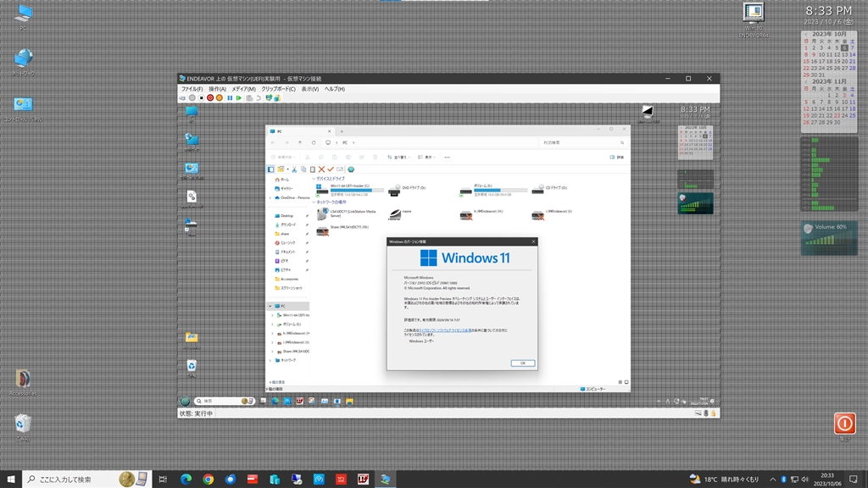Image resolution: width=868 pixels, height=488 pixels.
Task: Open ダウンロード in Explorer sidebar
Action: (x=288, y=225)
